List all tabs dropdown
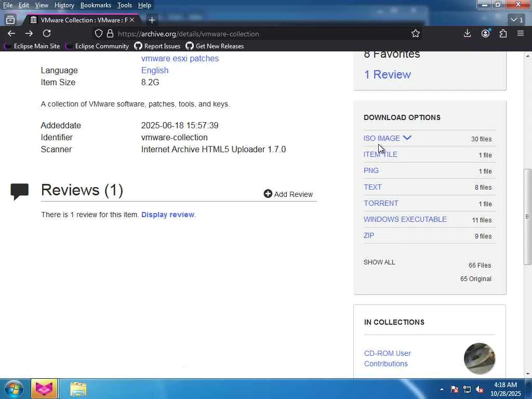 [517, 20]
